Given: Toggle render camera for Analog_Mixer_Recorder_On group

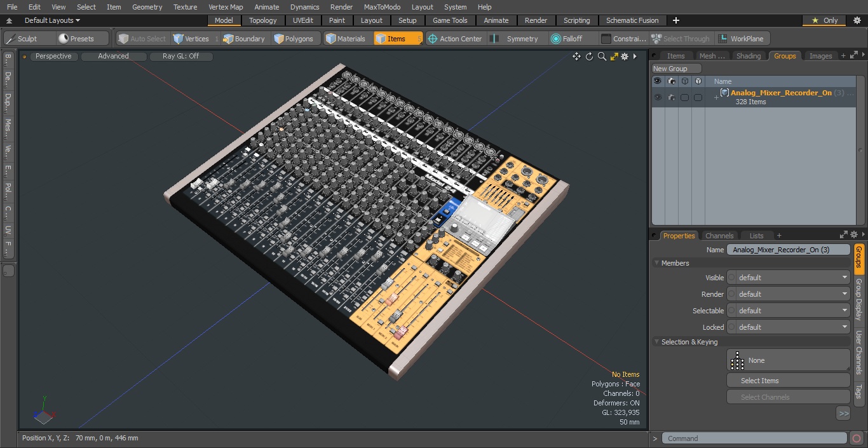Looking at the screenshot, I should click(671, 97).
